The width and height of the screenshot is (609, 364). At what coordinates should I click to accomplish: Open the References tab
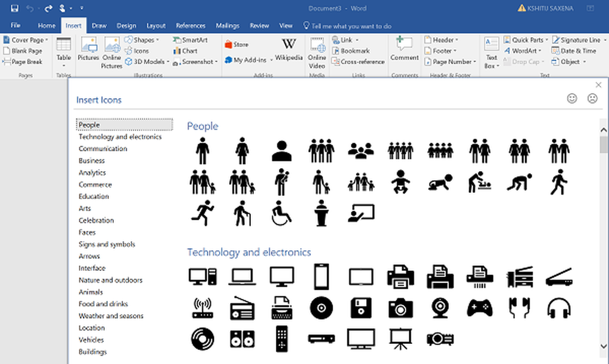point(190,26)
